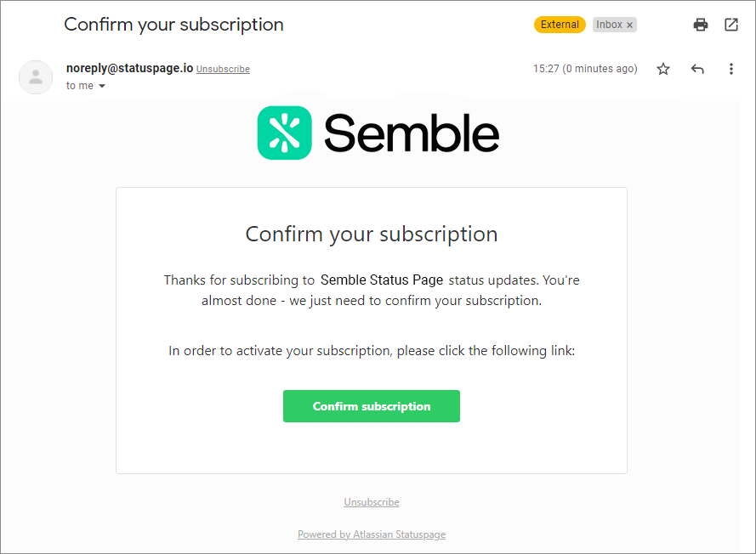Print this email with the printer icon

[701, 25]
